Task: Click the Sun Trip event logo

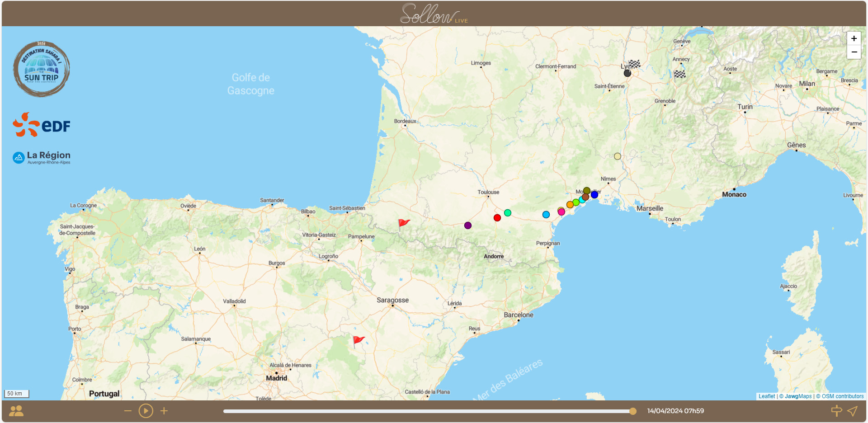Action: tap(41, 69)
